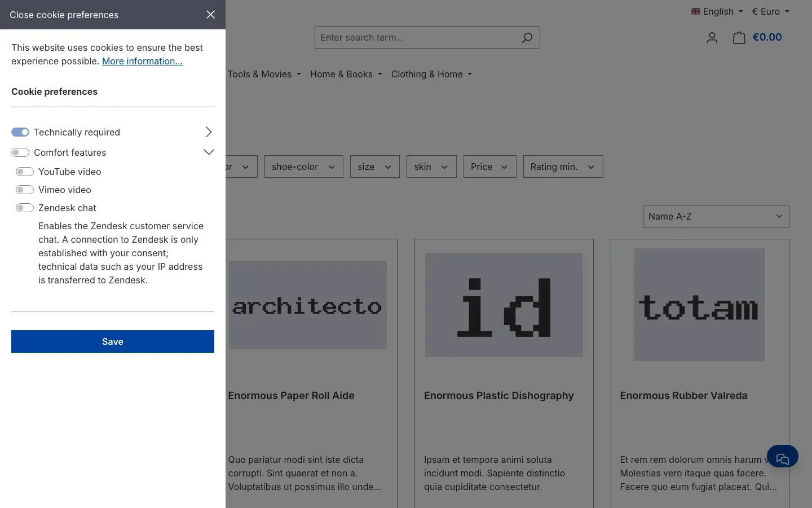Collapse the Comfort features chevron
This screenshot has height=508, width=812.
tap(209, 152)
